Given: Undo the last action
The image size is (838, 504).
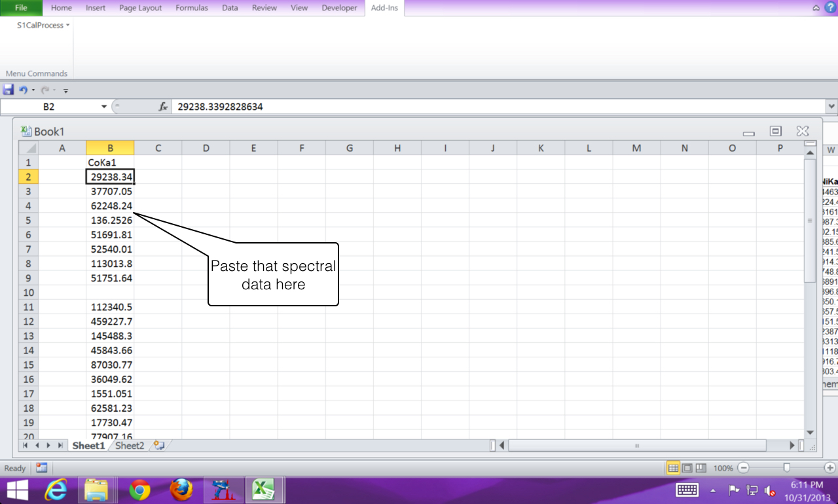Looking at the screenshot, I should point(24,90).
